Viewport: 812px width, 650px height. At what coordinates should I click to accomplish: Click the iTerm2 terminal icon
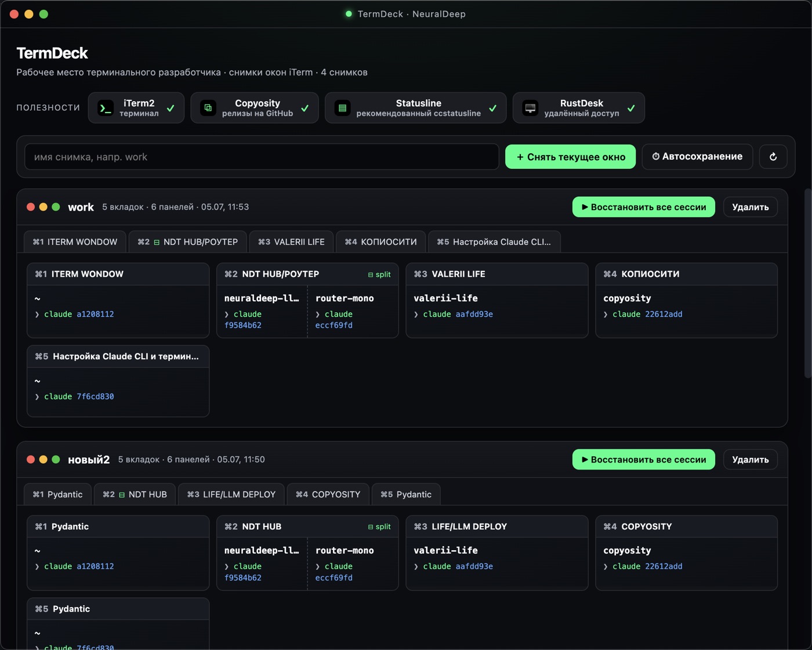pyautogui.click(x=106, y=108)
